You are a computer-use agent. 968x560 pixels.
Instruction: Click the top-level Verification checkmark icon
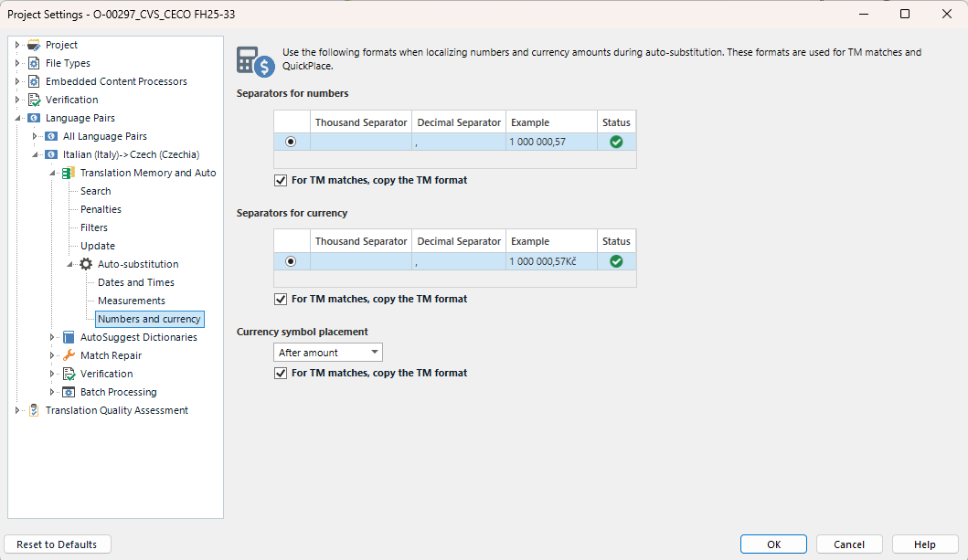pos(34,100)
